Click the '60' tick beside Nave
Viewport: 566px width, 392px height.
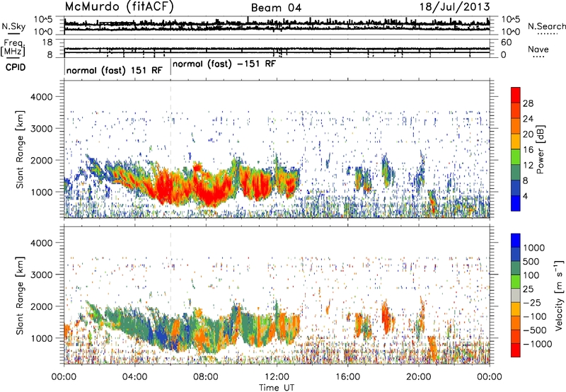point(506,42)
